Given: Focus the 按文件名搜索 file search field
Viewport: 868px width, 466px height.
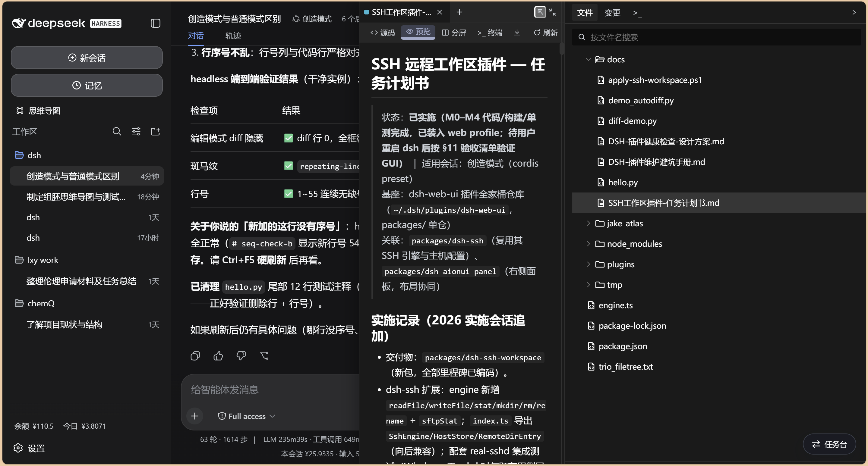Looking at the screenshot, I should [x=716, y=37].
